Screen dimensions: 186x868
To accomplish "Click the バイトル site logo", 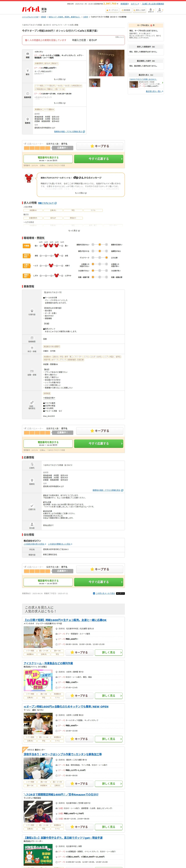I will 31,9.
